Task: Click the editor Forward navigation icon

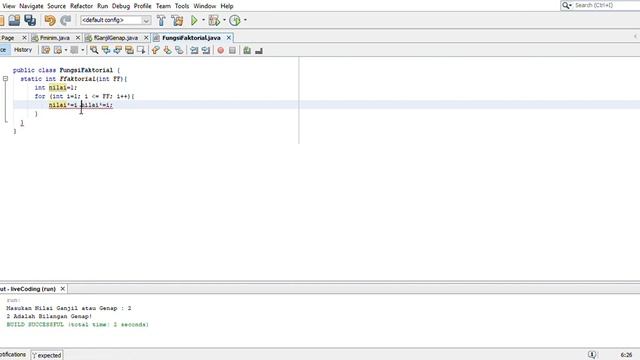Action: (x=74, y=50)
